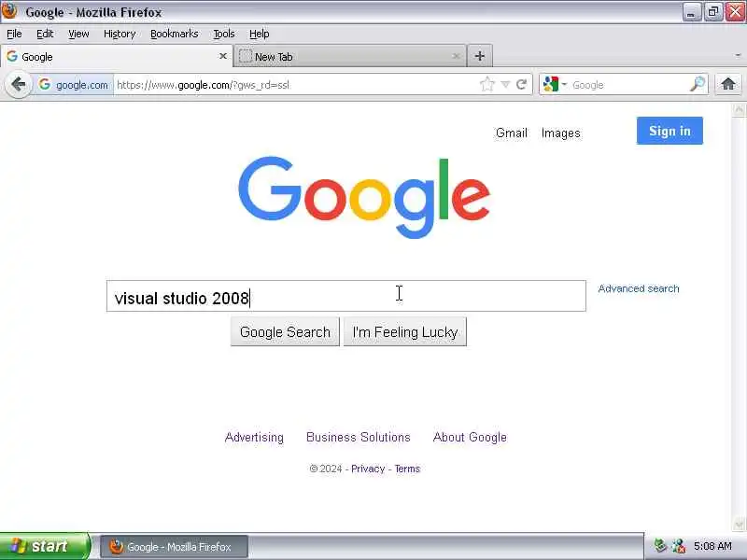747x560 pixels.
Task: Open the Help menu
Action: click(x=260, y=34)
